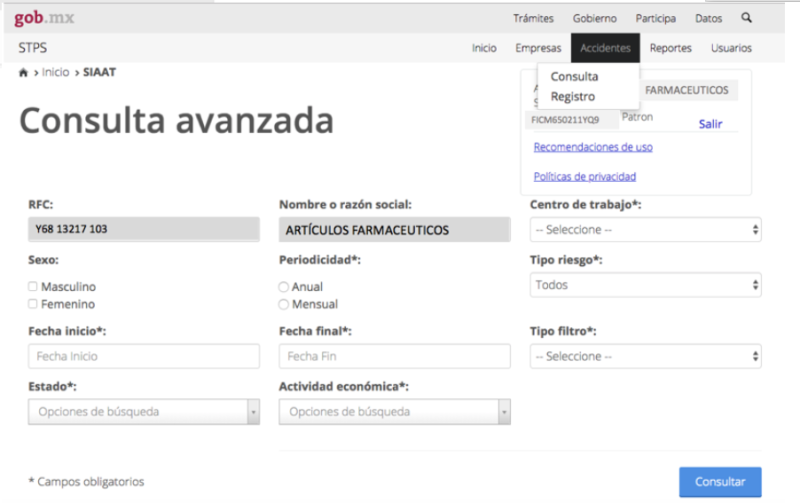Open the Gobierno menu
The image size is (800, 503).
pos(594,18)
